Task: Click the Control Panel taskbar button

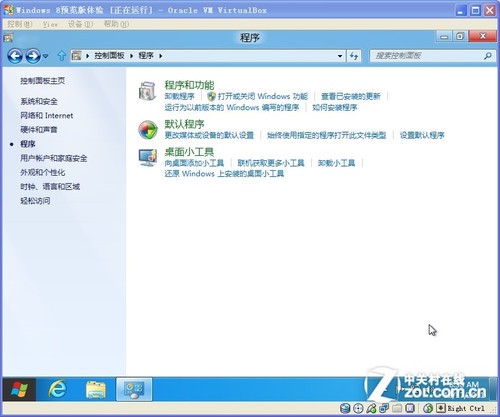Action: click(134, 389)
